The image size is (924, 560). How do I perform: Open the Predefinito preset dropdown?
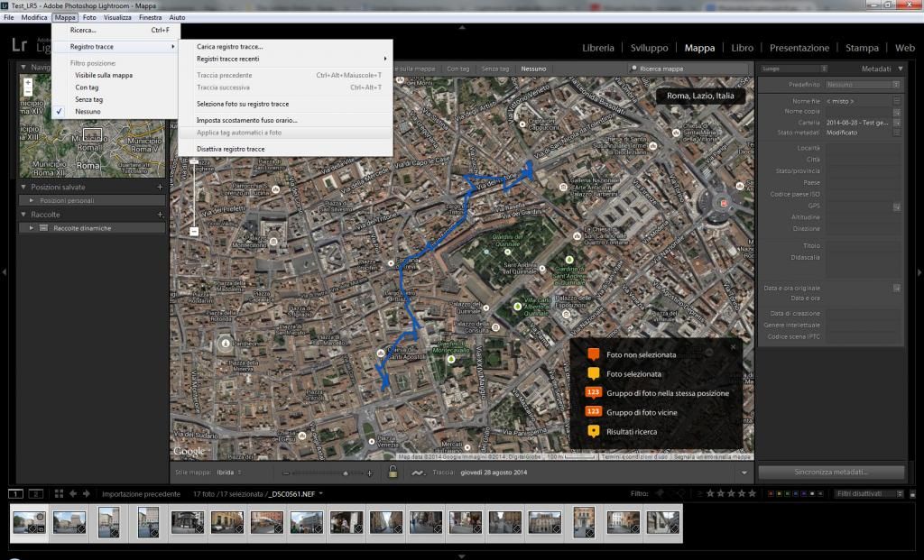coord(863,85)
